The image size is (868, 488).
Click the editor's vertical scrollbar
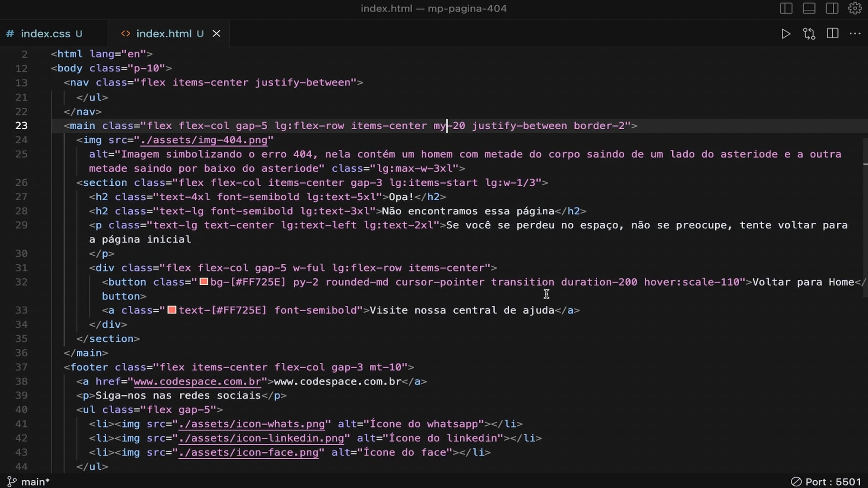tap(865, 217)
